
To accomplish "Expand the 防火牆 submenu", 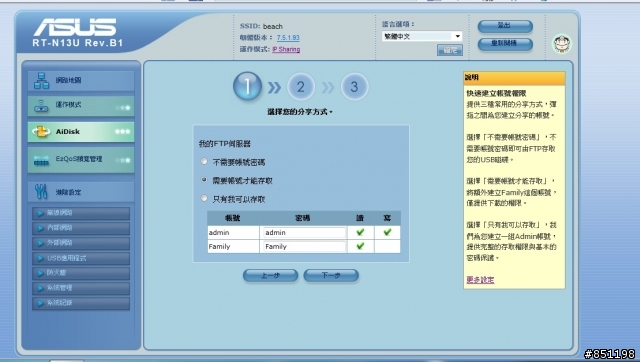I will pos(81,273).
